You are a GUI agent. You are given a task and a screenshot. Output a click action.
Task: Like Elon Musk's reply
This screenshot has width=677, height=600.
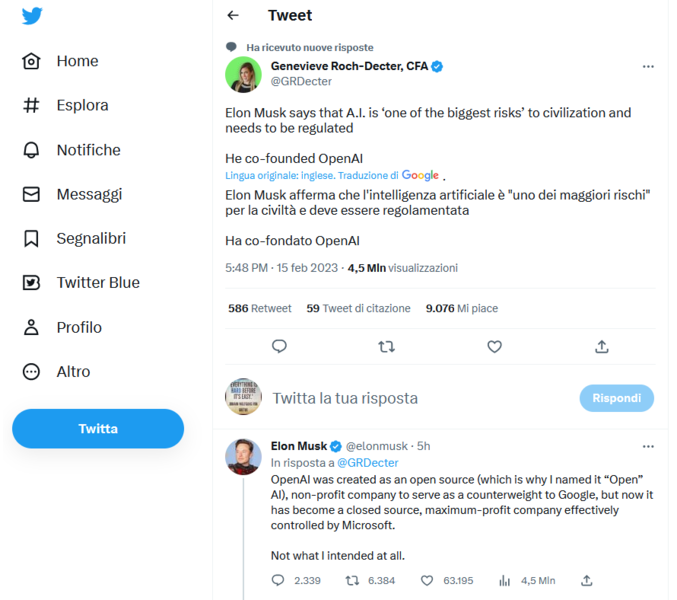click(x=427, y=580)
